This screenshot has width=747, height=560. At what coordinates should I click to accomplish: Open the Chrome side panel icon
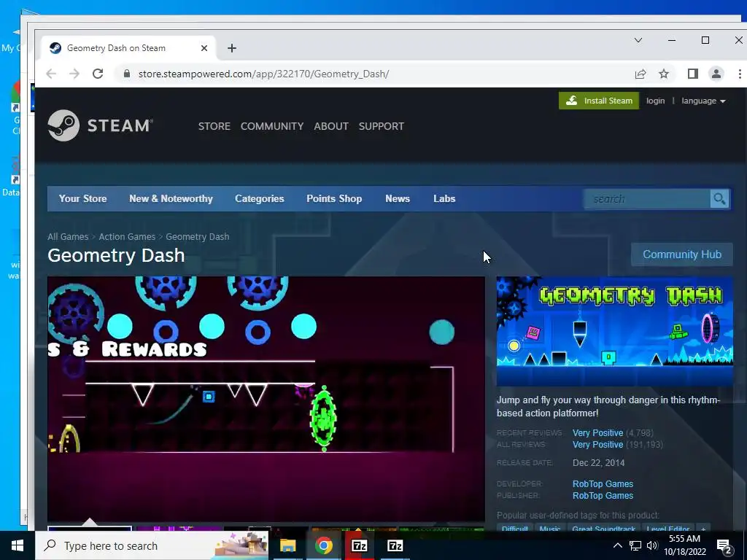pyautogui.click(x=693, y=74)
